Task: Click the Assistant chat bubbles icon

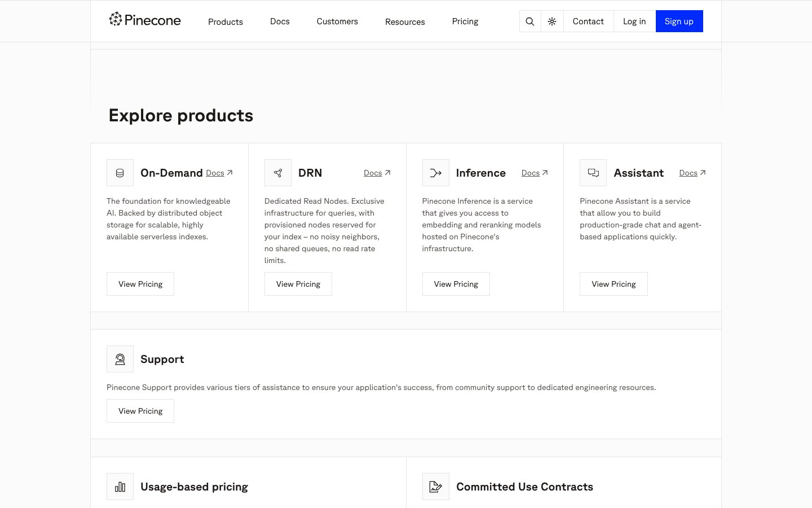Action: [593, 173]
